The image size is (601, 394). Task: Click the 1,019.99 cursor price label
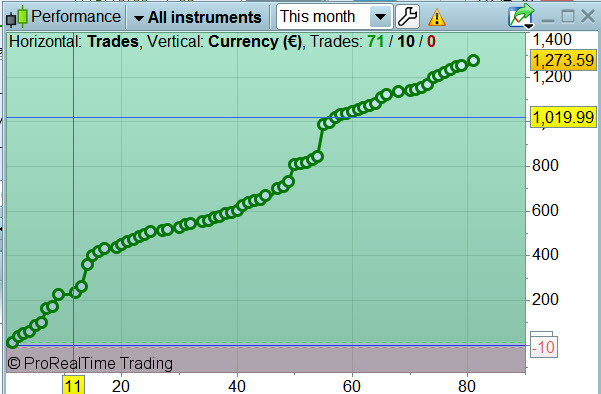(563, 117)
